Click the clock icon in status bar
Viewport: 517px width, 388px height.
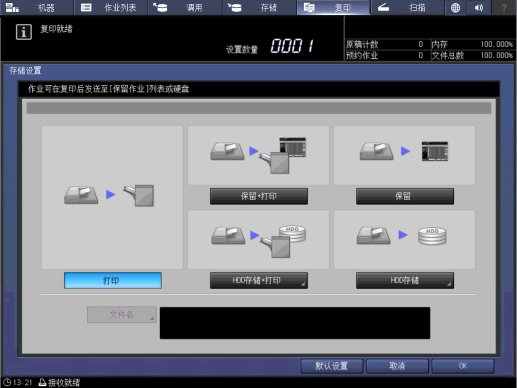point(7,382)
